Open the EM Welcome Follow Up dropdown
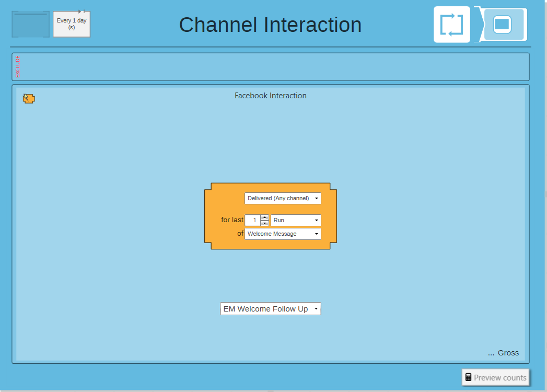Image resolution: width=547 pixels, height=392 pixels. [x=270, y=309]
